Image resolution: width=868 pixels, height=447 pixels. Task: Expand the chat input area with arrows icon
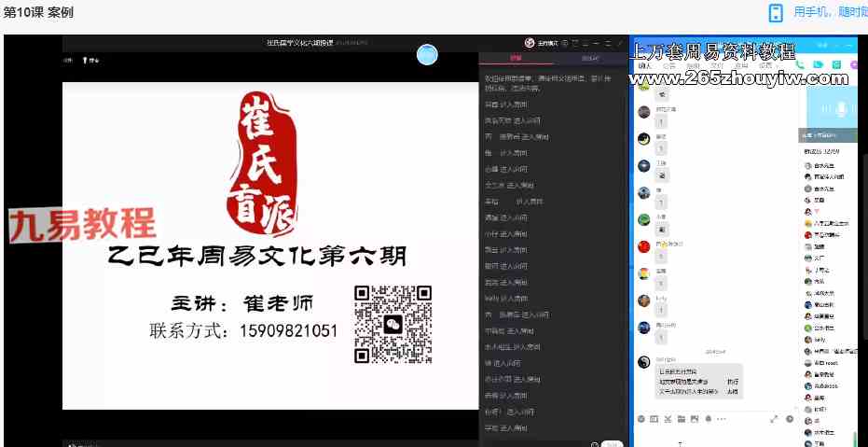[774, 418]
